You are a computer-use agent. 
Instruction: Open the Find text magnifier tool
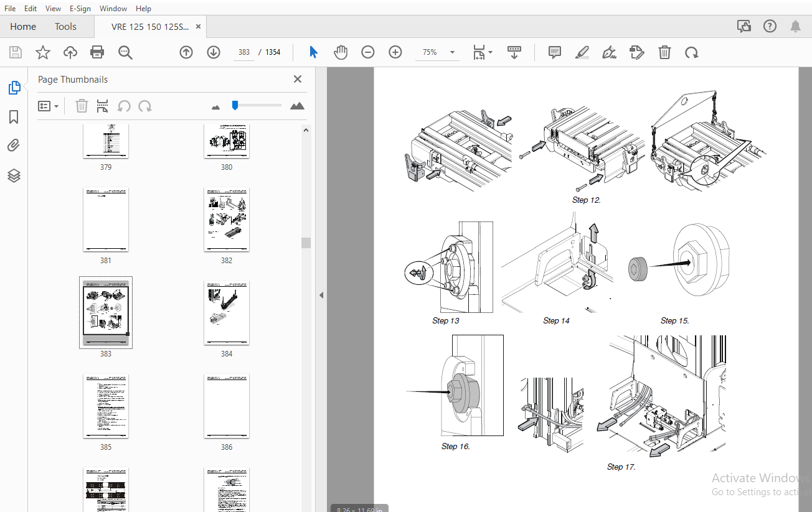pyautogui.click(x=125, y=53)
